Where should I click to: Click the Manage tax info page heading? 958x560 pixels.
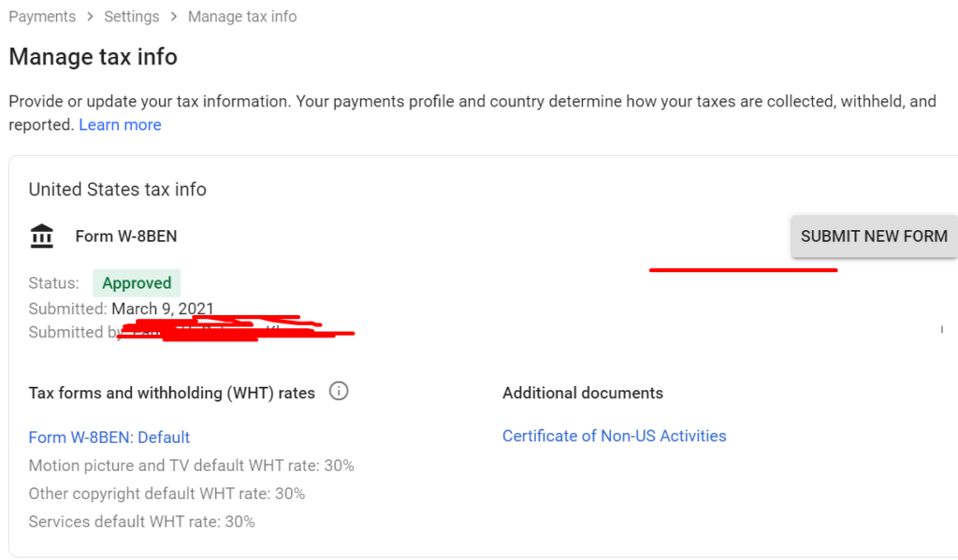tap(93, 57)
